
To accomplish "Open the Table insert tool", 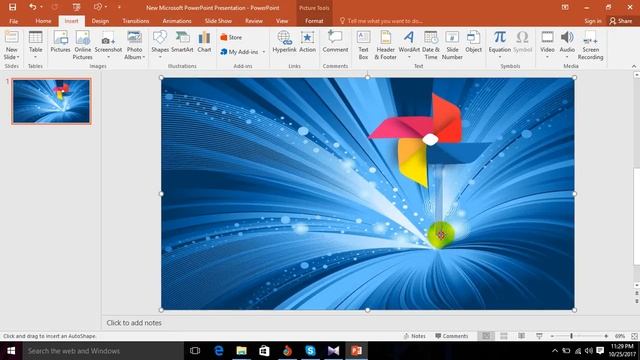I will pyautogui.click(x=36, y=45).
